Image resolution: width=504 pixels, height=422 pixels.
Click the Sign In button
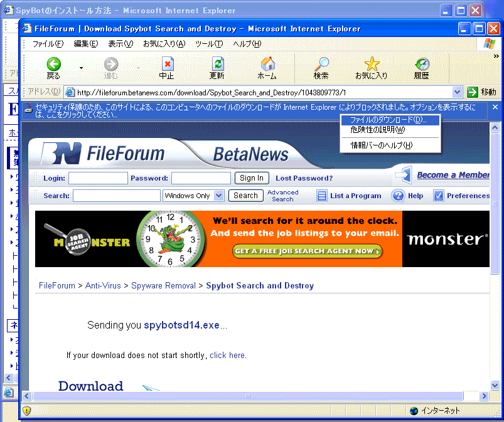click(x=252, y=178)
